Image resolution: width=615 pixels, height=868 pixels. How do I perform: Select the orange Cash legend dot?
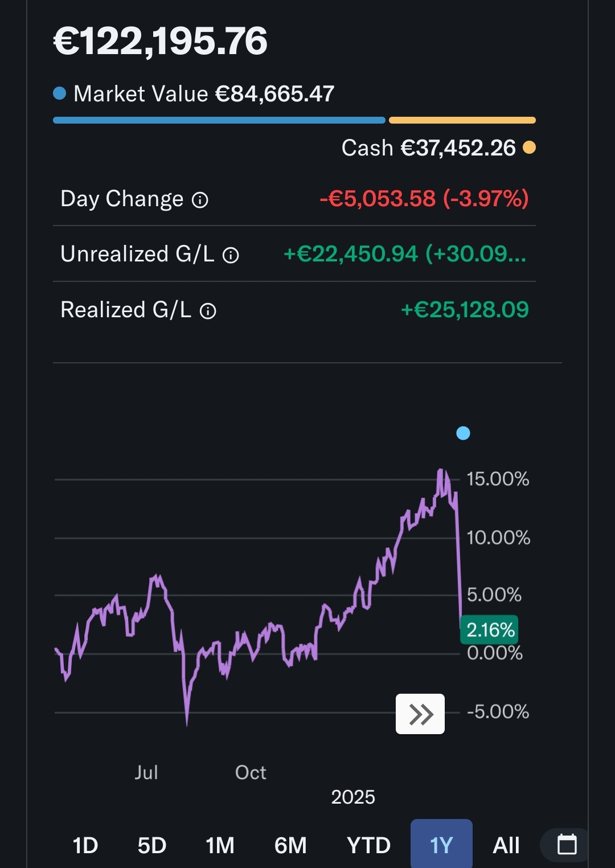(529, 148)
